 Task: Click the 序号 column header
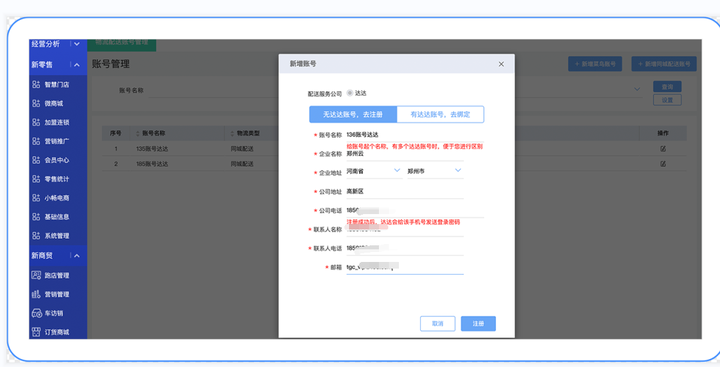coord(116,133)
